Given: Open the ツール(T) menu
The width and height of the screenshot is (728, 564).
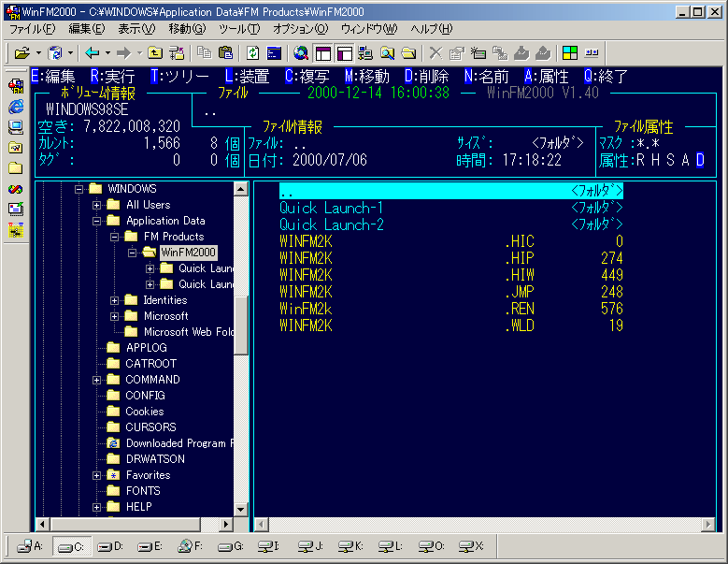Looking at the screenshot, I should (239, 29).
